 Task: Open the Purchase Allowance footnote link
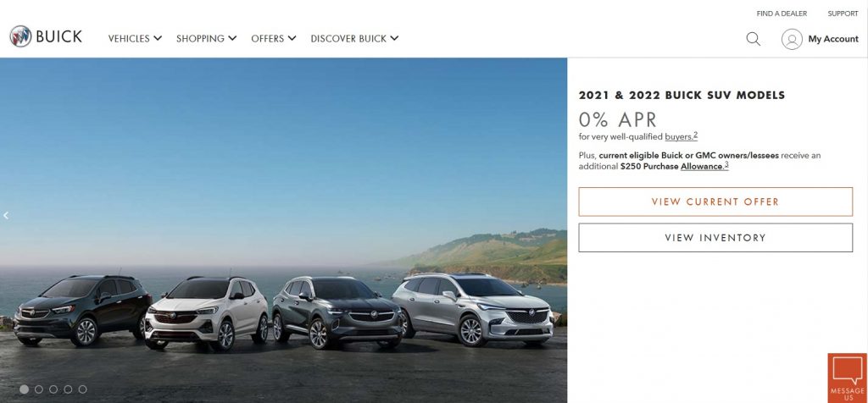pos(704,166)
